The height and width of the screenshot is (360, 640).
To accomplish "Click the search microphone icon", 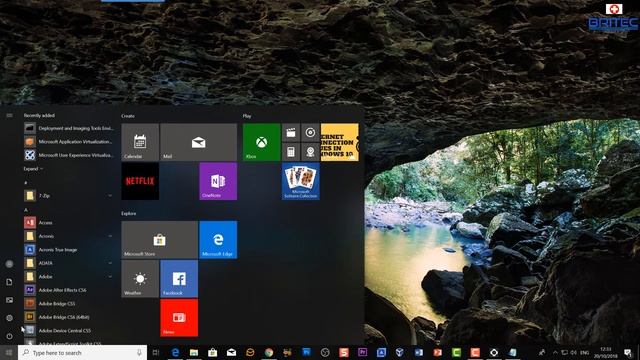I will (x=139, y=353).
